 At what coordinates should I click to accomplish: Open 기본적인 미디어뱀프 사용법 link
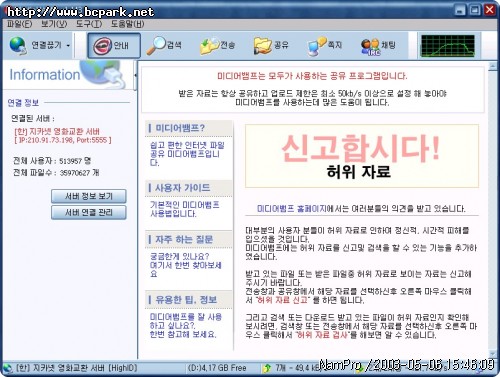click(184, 209)
